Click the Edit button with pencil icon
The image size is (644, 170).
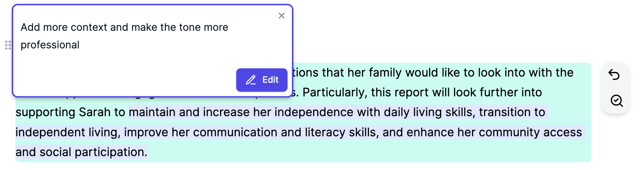pos(262,80)
